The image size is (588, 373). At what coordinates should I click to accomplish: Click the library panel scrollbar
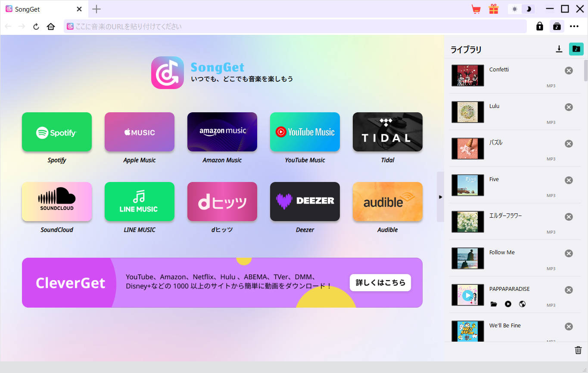coord(586,71)
